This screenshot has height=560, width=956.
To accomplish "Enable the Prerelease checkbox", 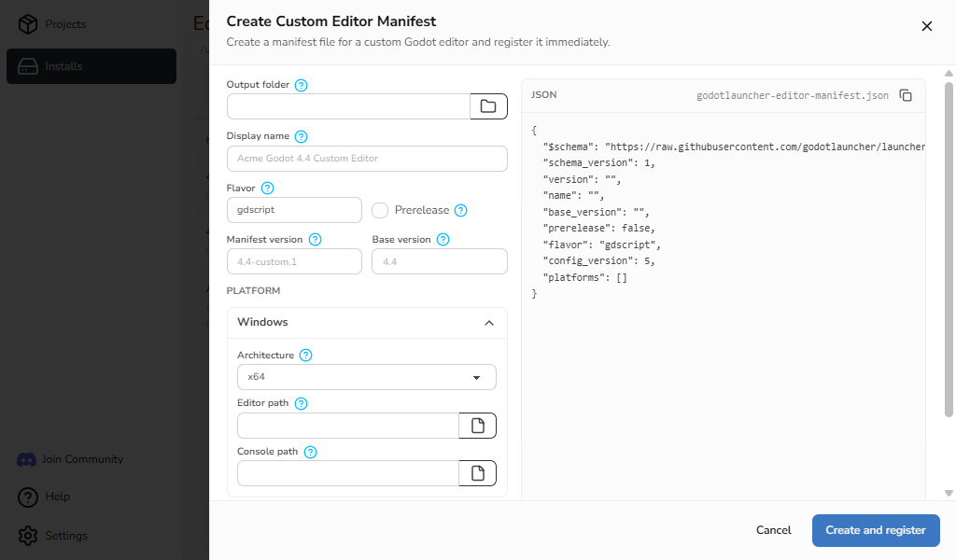I will click(380, 210).
